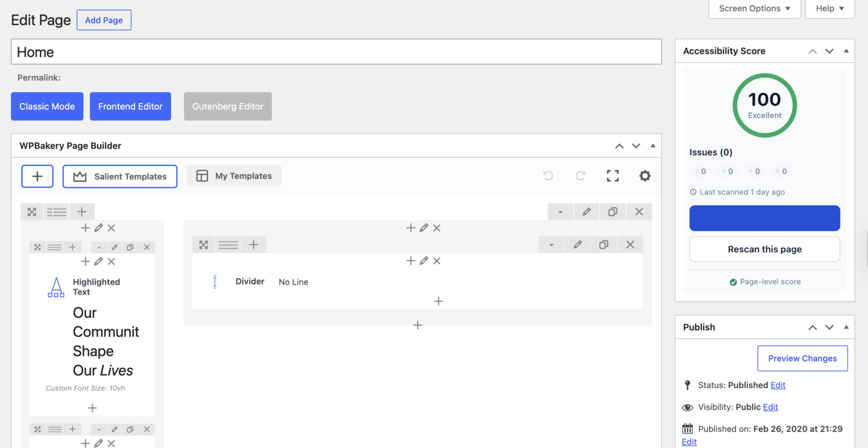Add column to inner row containing Divider
868x448 pixels.
click(253, 245)
